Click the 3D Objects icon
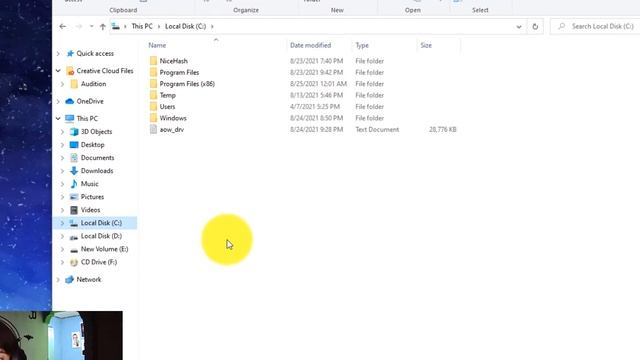This screenshot has height=360, width=640. 74,131
